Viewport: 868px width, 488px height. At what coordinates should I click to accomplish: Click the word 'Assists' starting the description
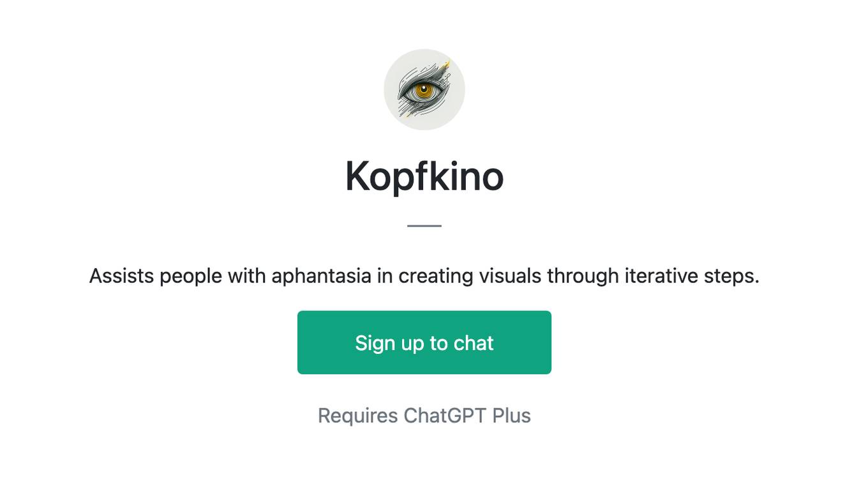121,276
